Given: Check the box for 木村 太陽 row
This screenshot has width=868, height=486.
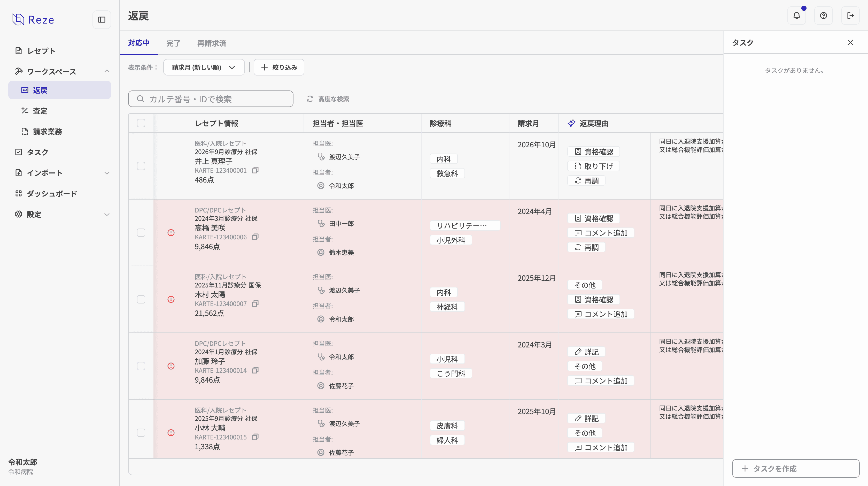Looking at the screenshot, I should pos(141,300).
